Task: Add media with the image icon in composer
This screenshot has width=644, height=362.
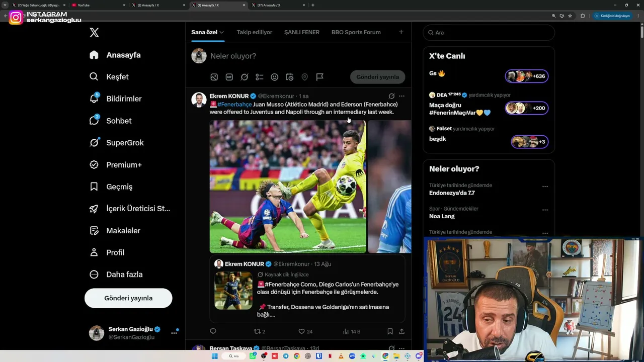Action: 214,77
